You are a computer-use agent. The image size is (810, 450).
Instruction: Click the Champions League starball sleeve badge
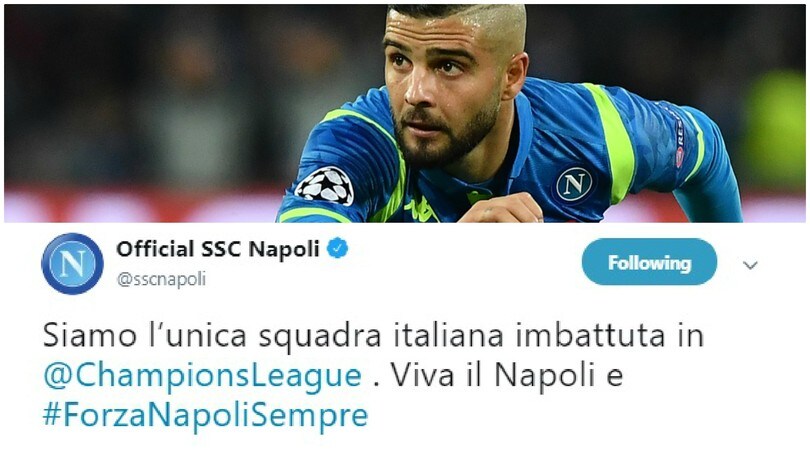tap(325, 187)
